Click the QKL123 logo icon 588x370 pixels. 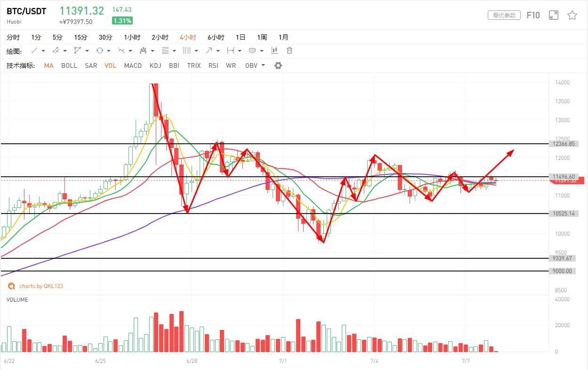[11, 286]
